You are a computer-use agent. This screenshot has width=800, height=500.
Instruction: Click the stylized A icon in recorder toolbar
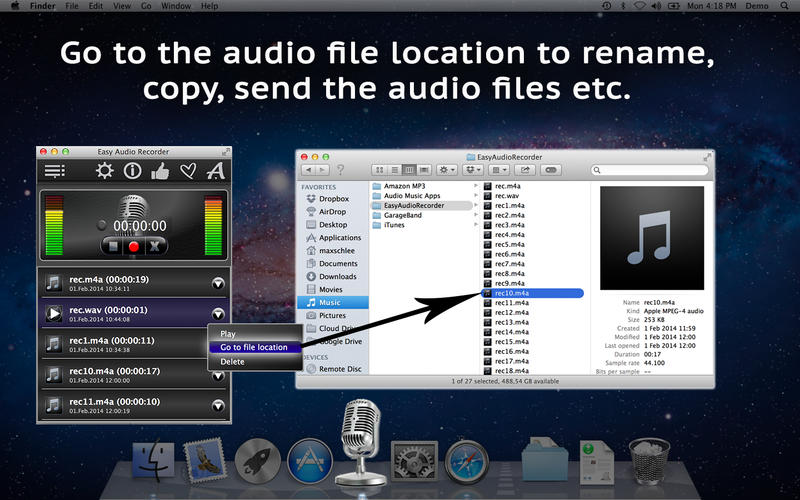(215, 171)
